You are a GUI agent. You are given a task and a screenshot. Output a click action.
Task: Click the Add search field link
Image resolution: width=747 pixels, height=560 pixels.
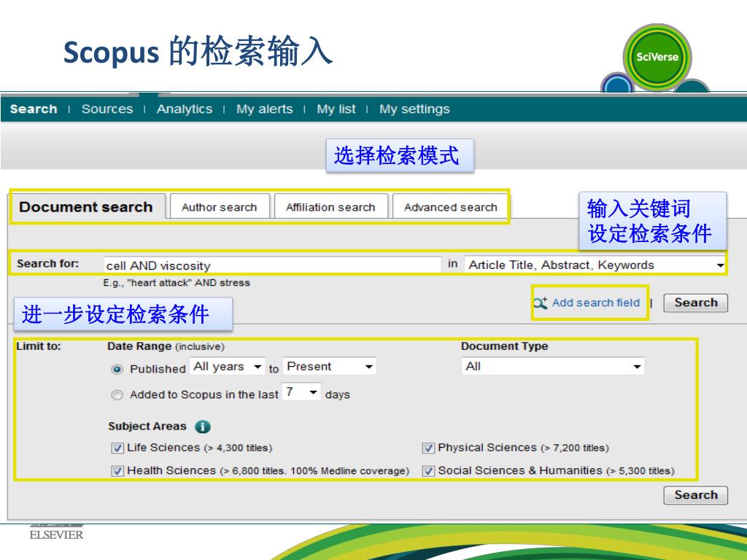(595, 303)
